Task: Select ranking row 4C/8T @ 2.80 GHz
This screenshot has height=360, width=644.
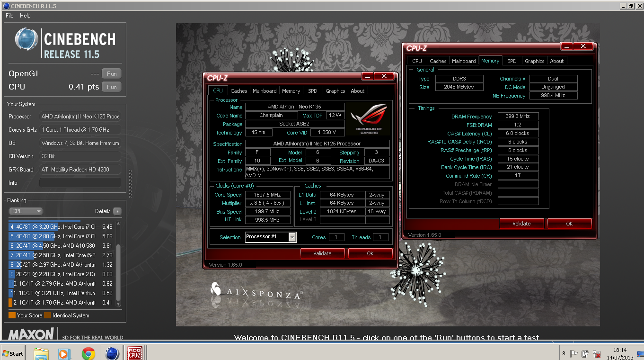Action: tap(62, 236)
